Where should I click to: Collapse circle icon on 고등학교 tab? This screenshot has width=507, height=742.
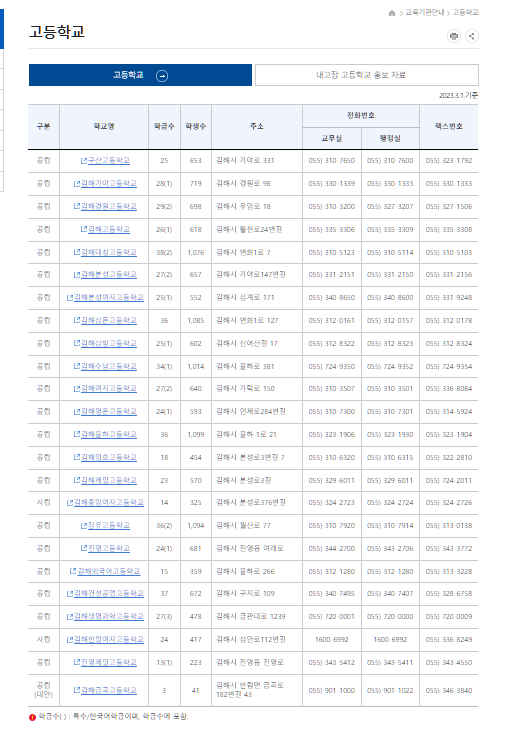click(x=162, y=76)
